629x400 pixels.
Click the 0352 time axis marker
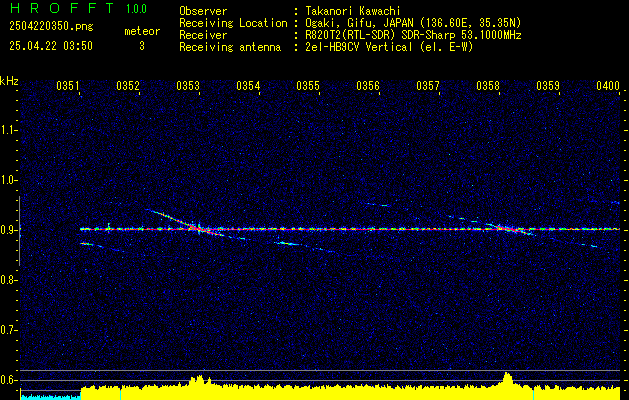(128, 86)
